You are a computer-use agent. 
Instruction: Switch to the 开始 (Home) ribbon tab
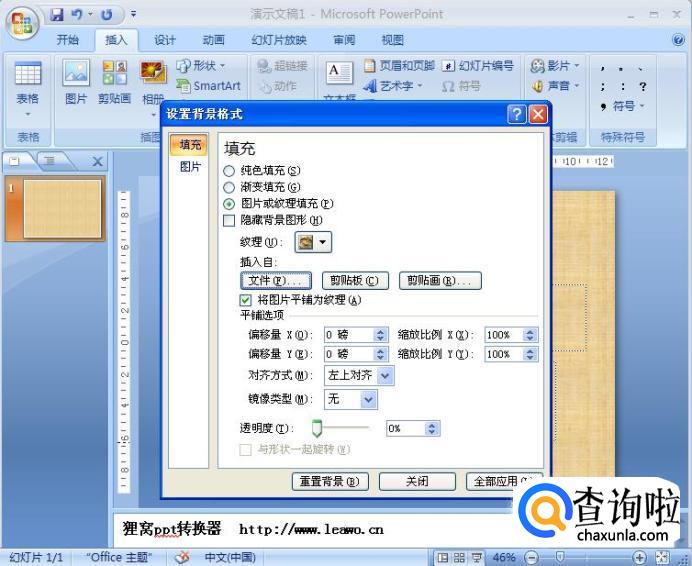coord(68,40)
